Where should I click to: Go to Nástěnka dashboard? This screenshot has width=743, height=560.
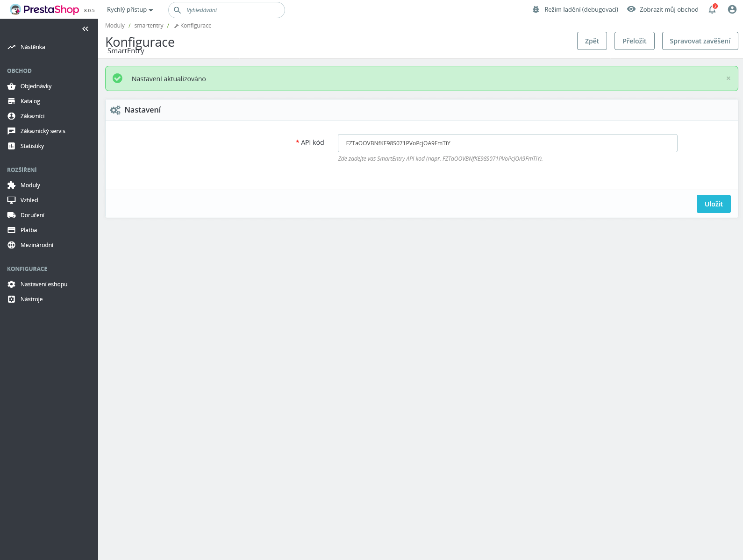tap(33, 47)
